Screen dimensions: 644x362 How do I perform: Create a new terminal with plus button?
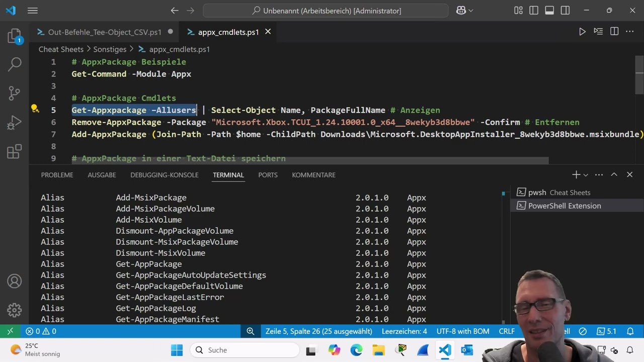coord(576,174)
